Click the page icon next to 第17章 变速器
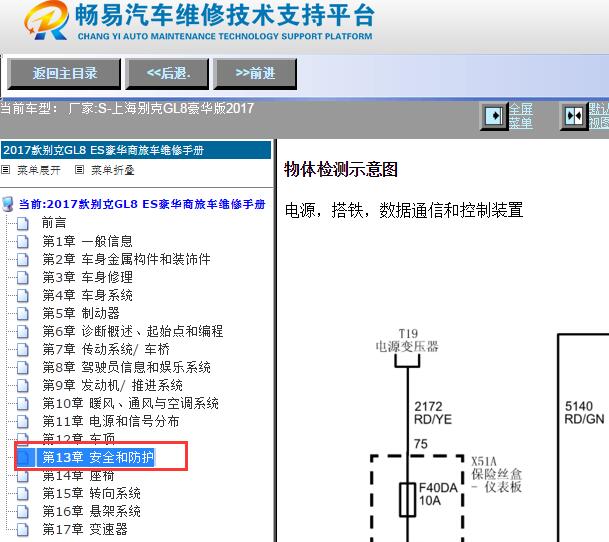 tap(23, 530)
